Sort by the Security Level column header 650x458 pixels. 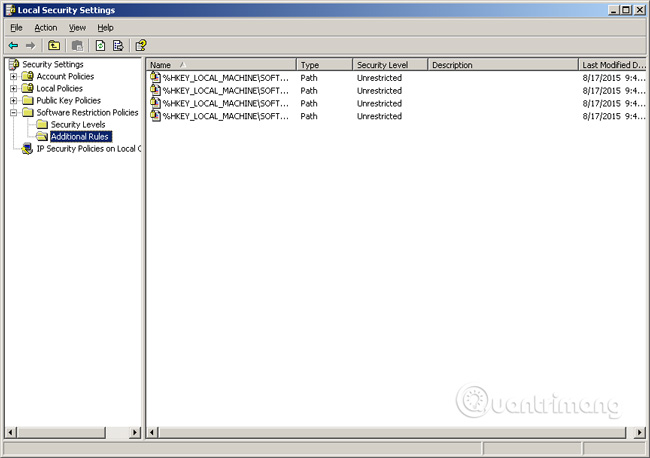[x=390, y=65]
